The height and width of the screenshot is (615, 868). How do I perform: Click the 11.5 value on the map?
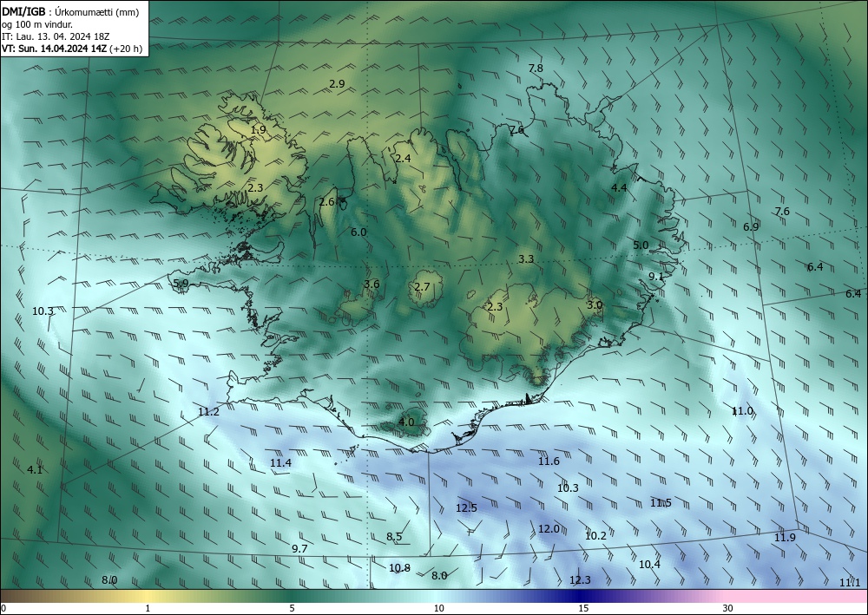[661, 503]
